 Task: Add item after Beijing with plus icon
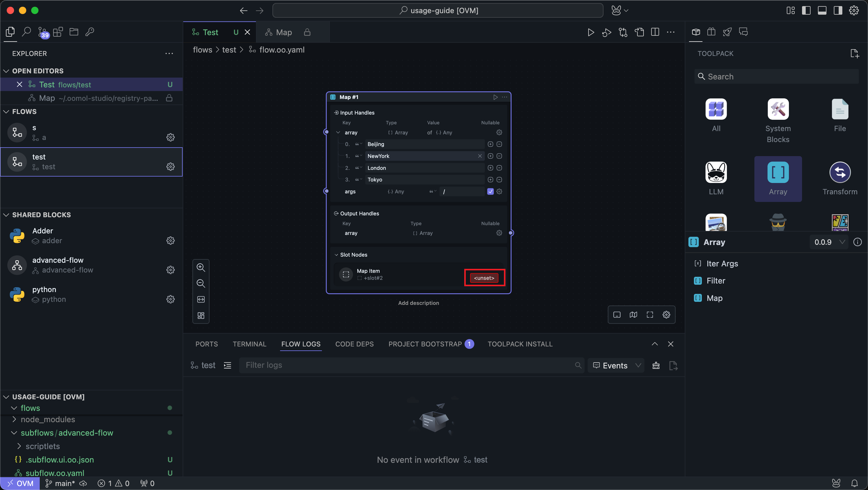(490, 144)
